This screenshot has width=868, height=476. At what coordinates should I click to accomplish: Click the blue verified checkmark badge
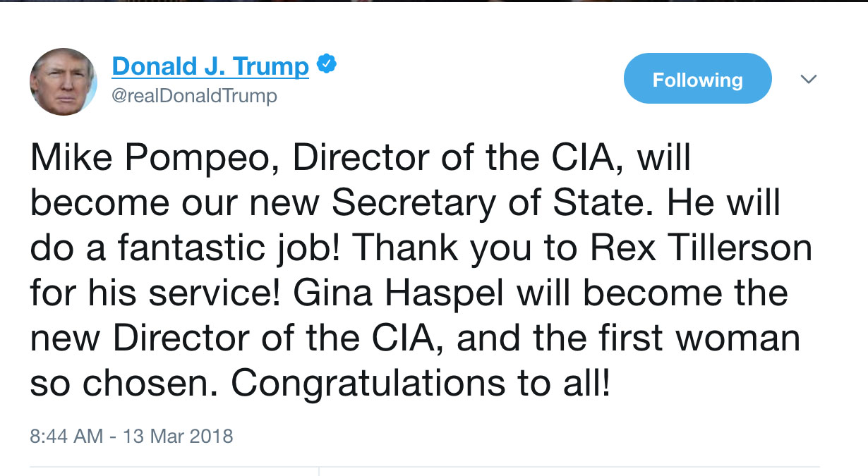pyautogui.click(x=325, y=65)
